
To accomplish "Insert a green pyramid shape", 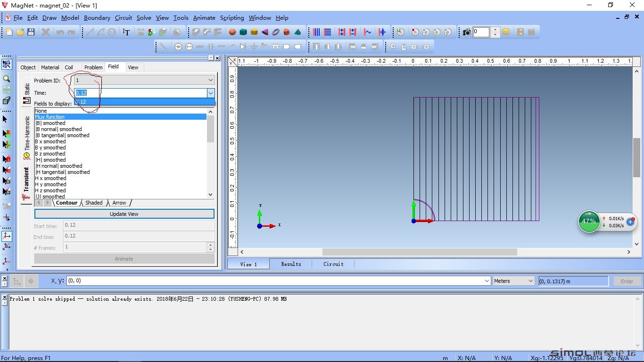I will (297, 32).
